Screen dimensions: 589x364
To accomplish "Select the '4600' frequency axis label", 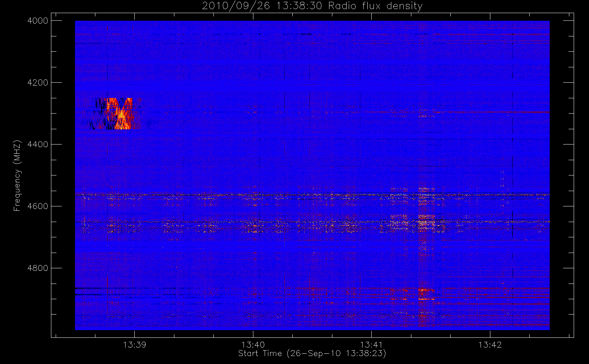I will tap(38, 206).
